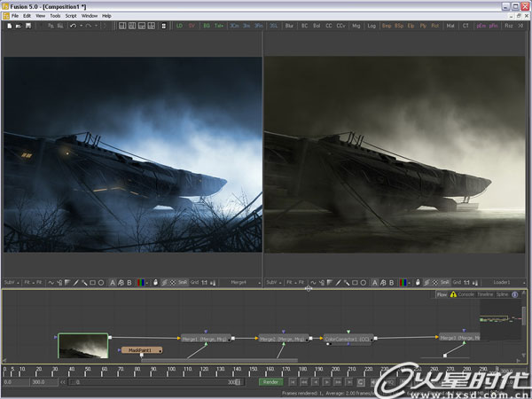
Task: Switch to the Spline tab
Action: pyautogui.click(x=502, y=294)
